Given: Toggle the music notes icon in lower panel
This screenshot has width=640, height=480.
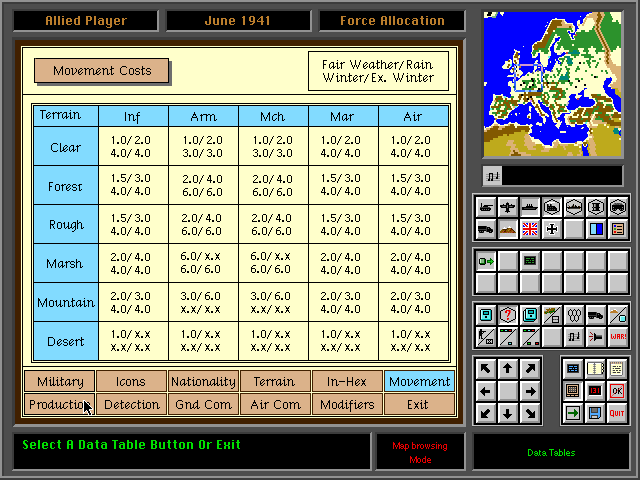Looking at the screenshot, I should [x=574, y=337].
